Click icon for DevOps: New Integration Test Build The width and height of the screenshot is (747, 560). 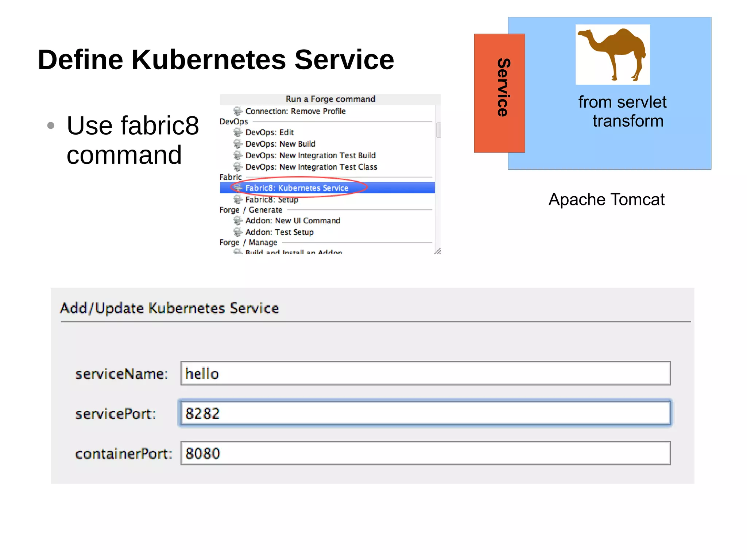click(x=238, y=155)
